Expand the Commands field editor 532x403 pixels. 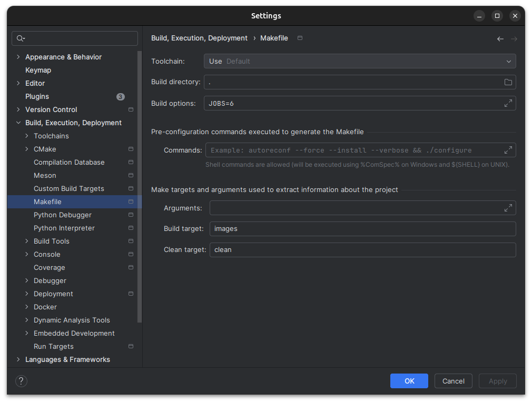coord(508,150)
